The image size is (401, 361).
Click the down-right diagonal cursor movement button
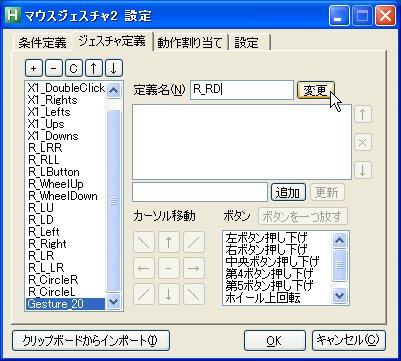click(x=194, y=294)
